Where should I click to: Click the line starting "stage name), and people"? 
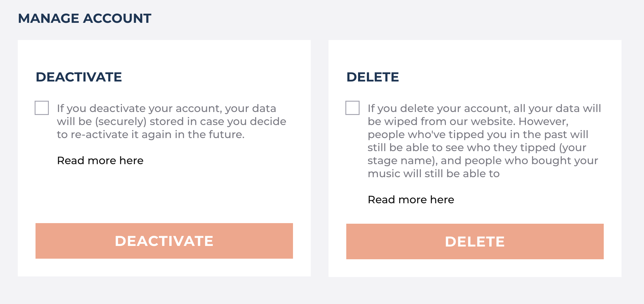[482, 161]
